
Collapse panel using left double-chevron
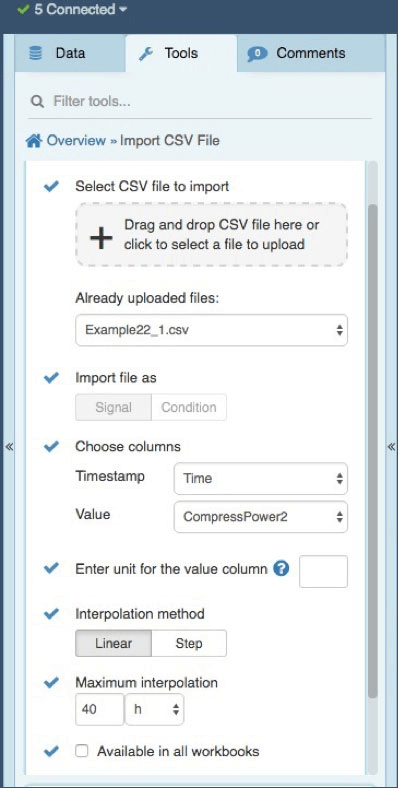[9, 447]
